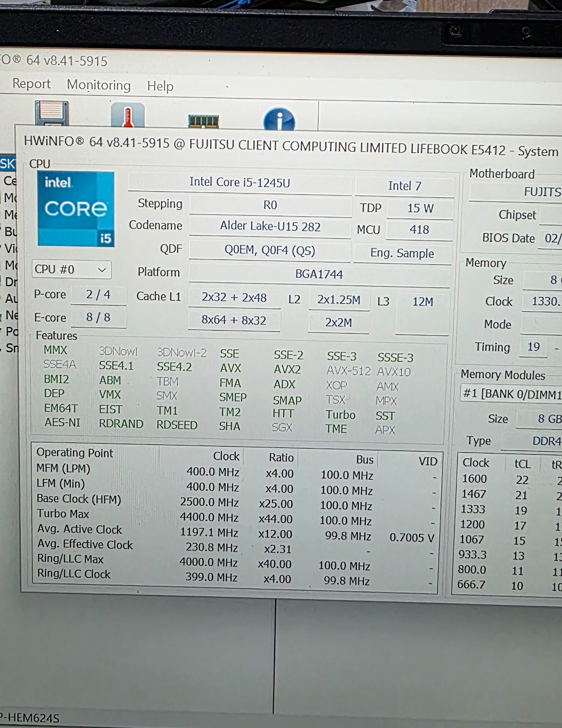Expand the CPU #0 selector dropdown
This screenshot has width=562, height=728.
[72, 269]
